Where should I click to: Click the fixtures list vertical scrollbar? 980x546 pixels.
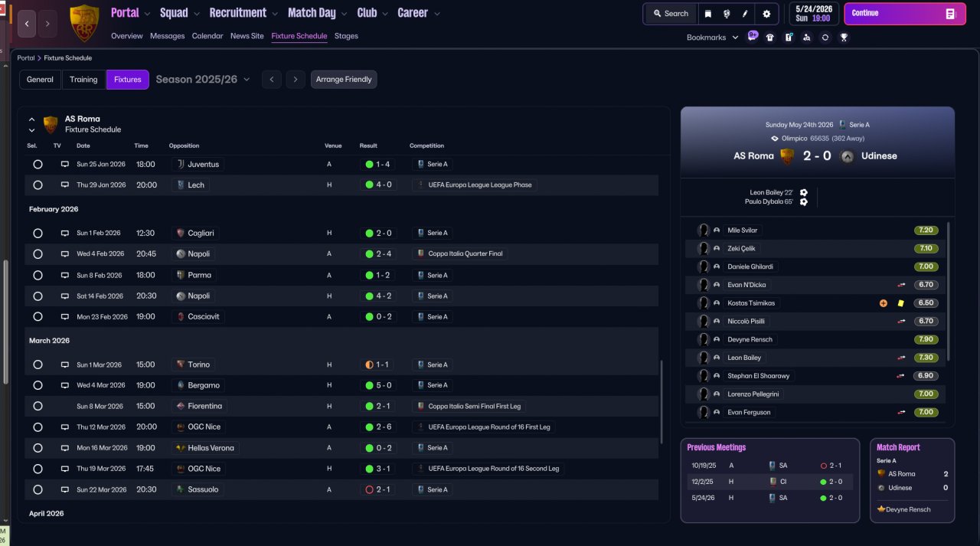pyautogui.click(x=661, y=402)
